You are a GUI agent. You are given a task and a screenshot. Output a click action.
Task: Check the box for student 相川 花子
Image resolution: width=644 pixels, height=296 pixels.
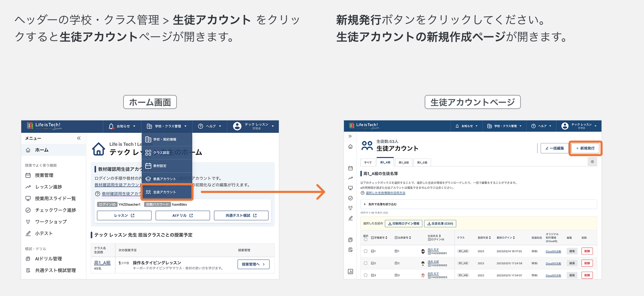click(x=366, y=251)
